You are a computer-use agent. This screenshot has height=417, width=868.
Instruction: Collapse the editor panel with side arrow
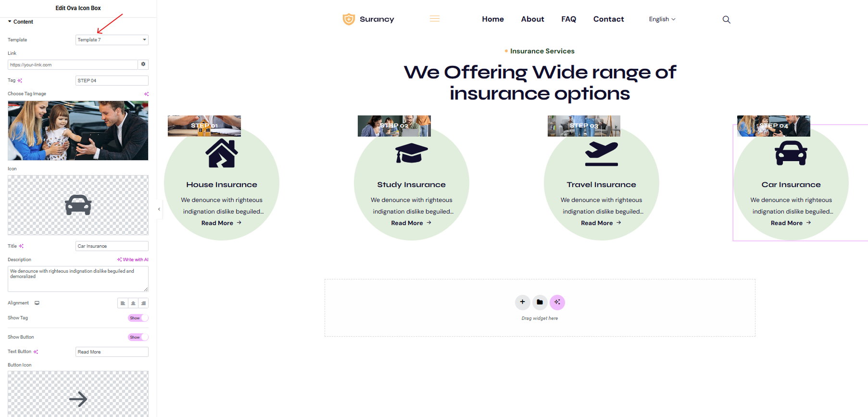[159, 209]
